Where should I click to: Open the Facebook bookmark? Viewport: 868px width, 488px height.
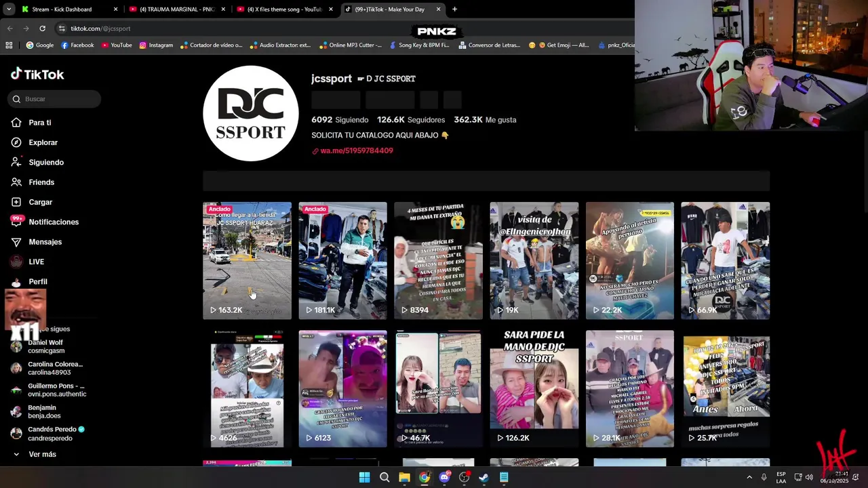77,45
